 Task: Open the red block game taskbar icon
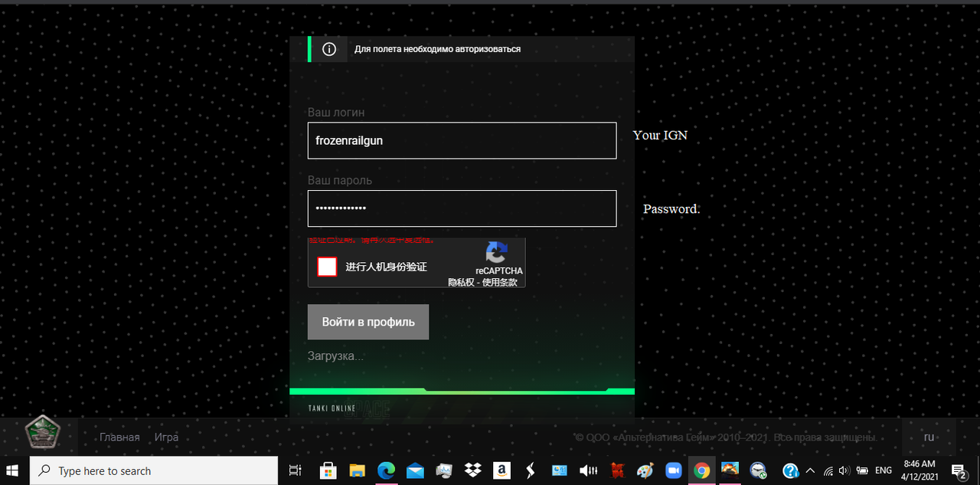[x=617, y=470]
